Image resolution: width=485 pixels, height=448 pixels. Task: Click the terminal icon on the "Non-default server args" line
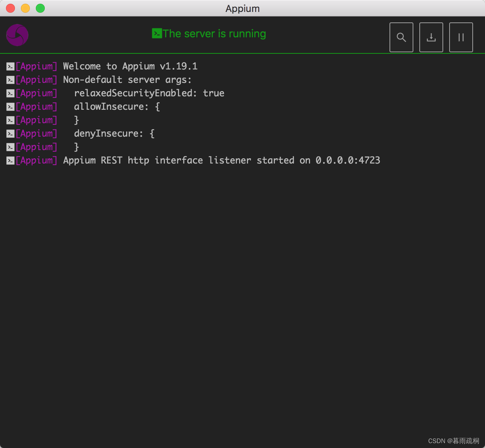10,80
